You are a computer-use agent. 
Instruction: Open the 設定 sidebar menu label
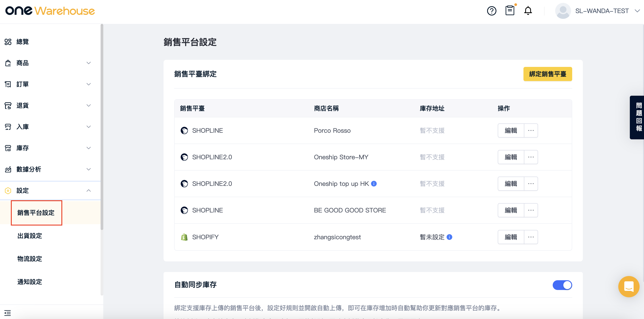pos(23,191)
